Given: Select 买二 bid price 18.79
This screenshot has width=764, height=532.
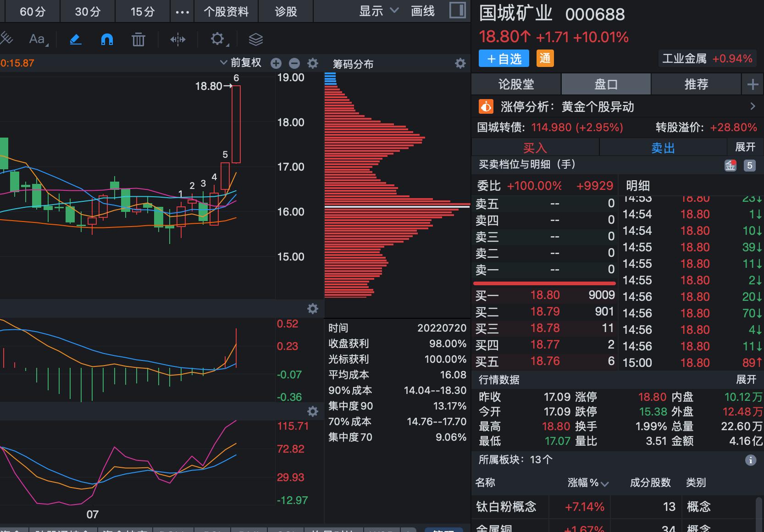Looking at the screenshot, I should tap(545, 311).
